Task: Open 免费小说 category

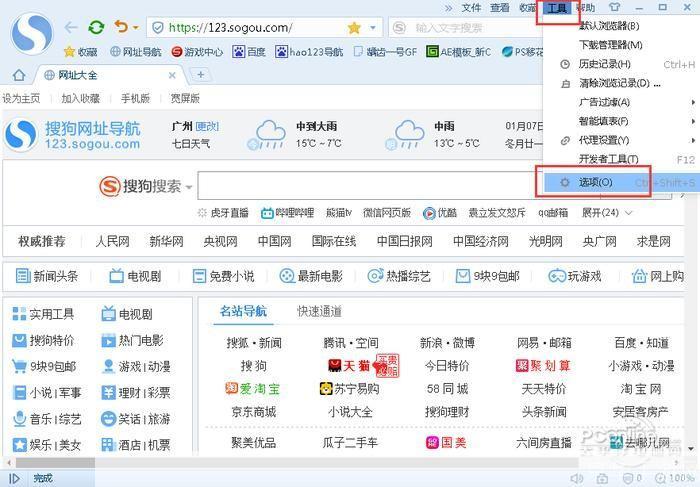Action: [223, 276]
